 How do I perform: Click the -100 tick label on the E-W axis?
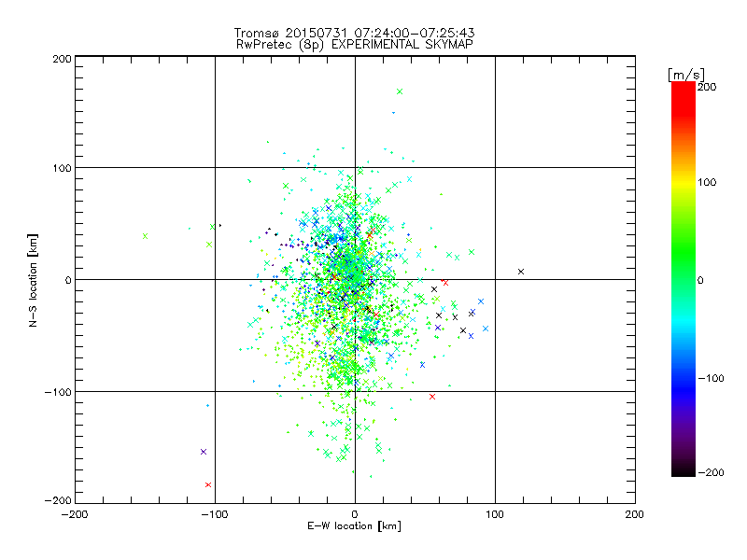pos(215,515)
